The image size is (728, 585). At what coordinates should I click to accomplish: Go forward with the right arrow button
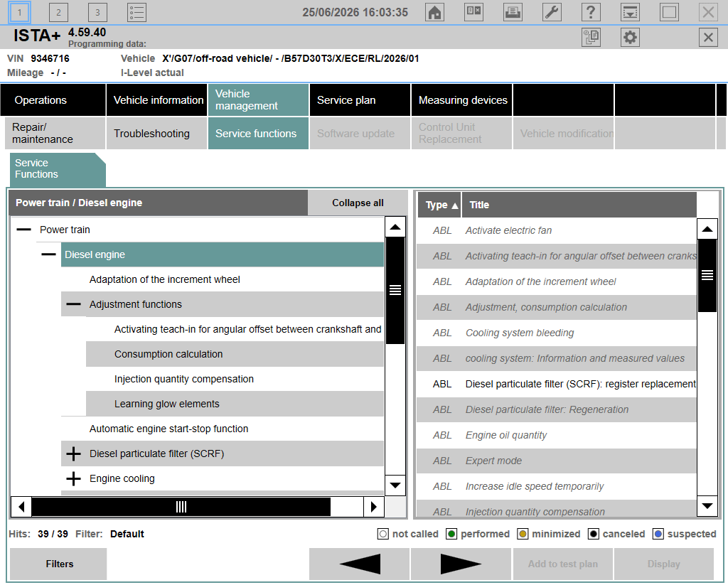tap(461, 564)
